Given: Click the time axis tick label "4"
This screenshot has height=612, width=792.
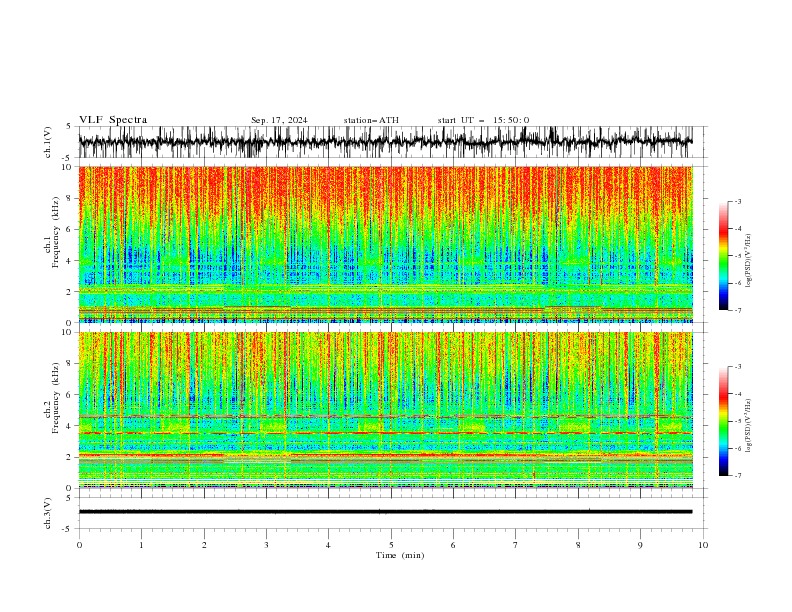Looking at the screenshot, I should (328, 545).
